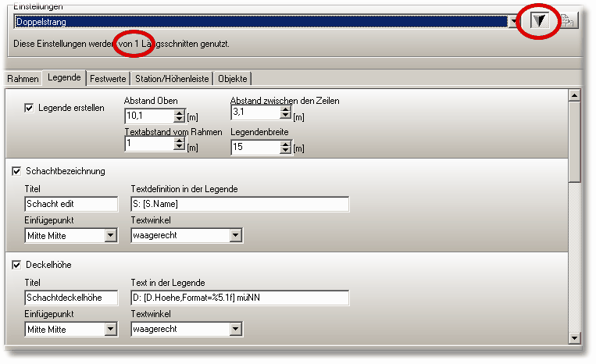Click the Titel field containing Schacht edit
Screen dimensions: 596x364
tap(70, 204)
